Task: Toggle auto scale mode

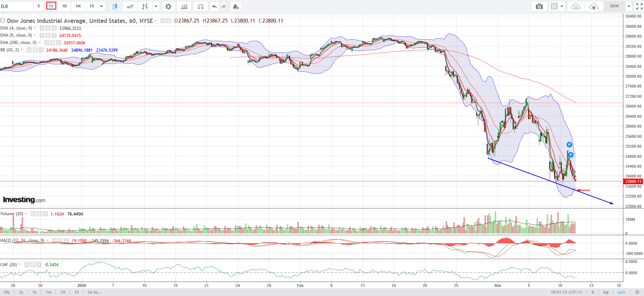Action: [622, 292]
